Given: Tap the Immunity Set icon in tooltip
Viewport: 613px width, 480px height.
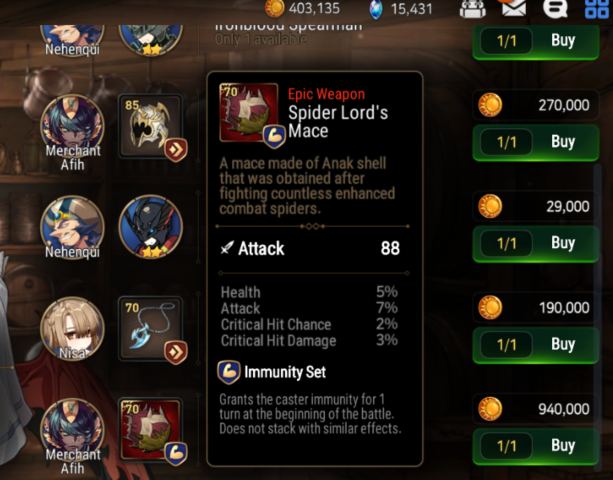Looking at the screenshot, I should (x=229, y=372).
